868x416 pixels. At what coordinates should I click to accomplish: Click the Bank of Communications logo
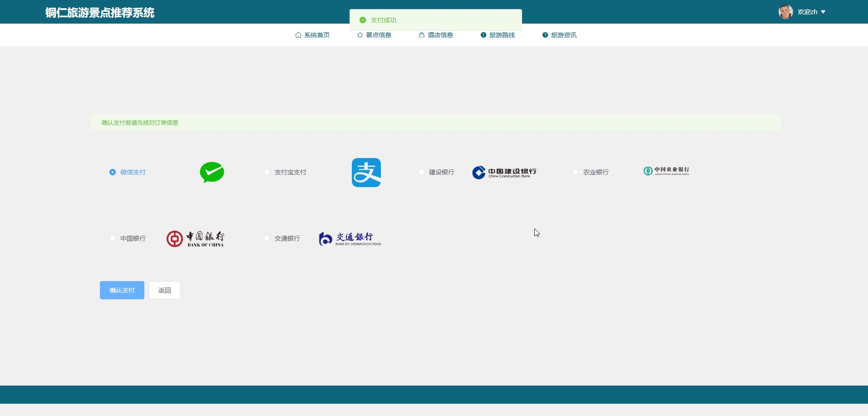[x=350, y=238]
